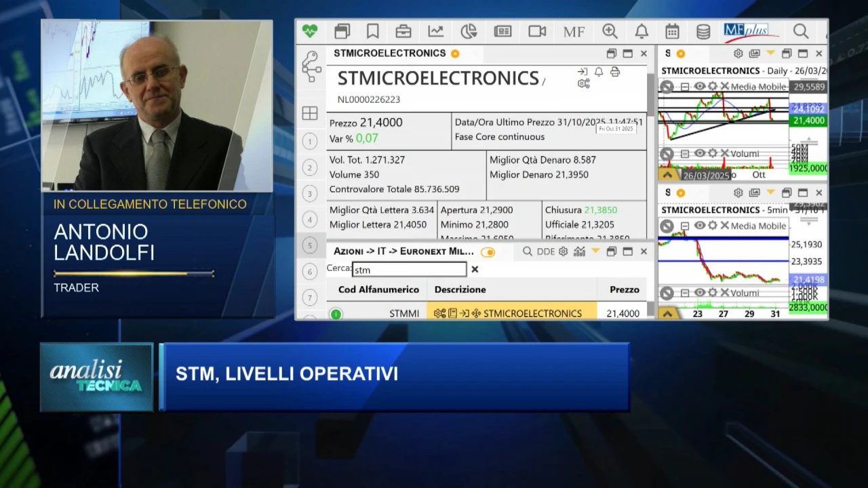Disable Media Mobile indicator in Daily chart

click(667, 87)
